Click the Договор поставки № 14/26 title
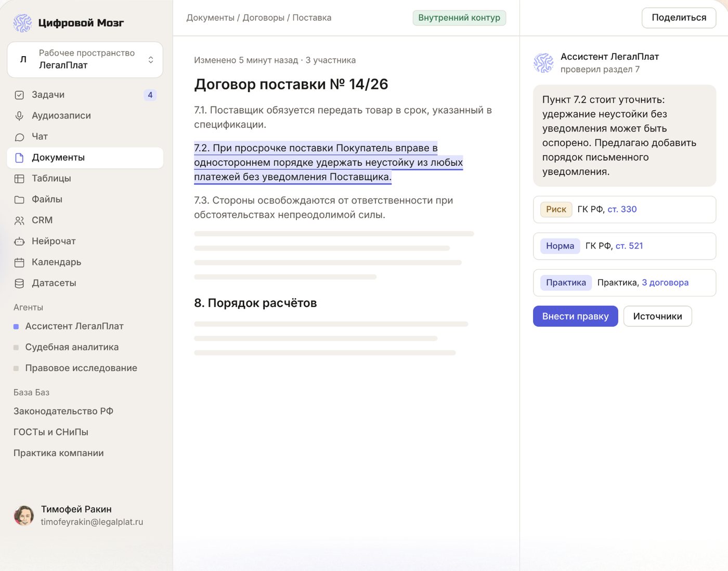This screenshot has height=571, width=728. click(291, 84)
